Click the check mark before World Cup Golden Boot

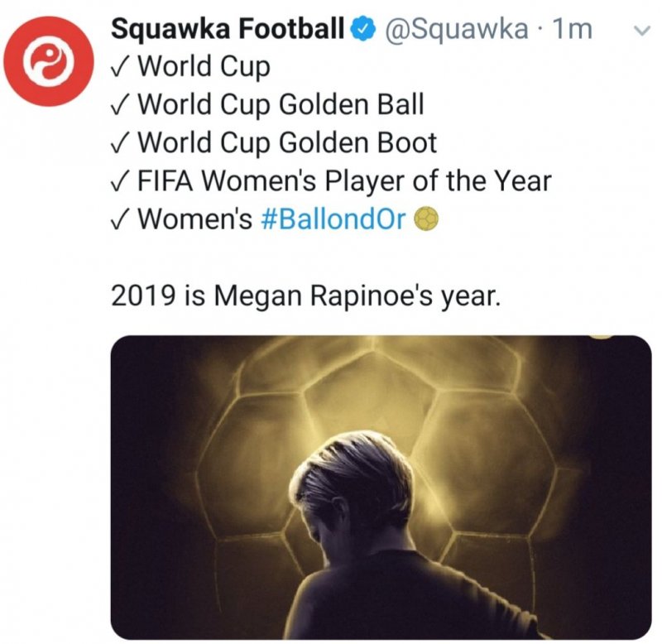tap(120, 143)
